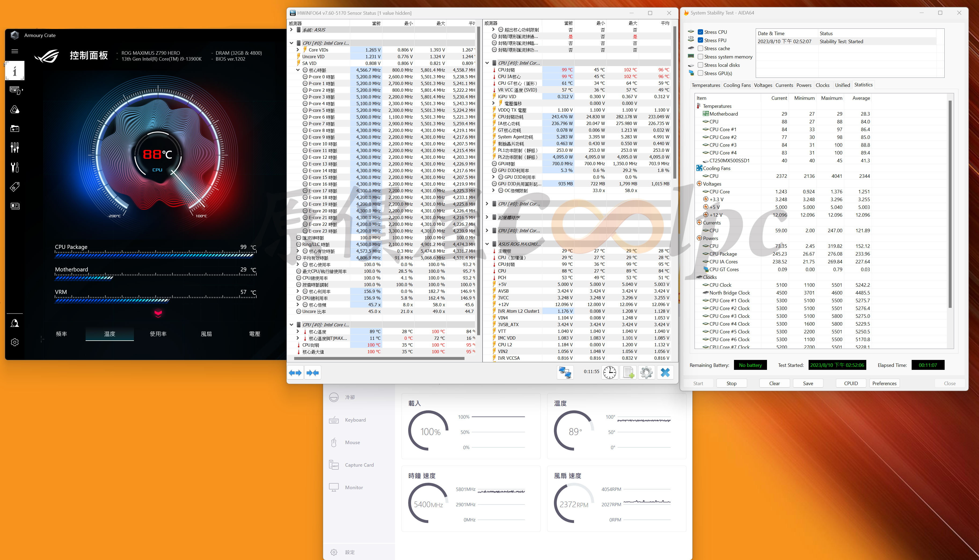Viewport: 979px width, 560px height.
Task: Click Save button in AIDA64
Action: 808,384
